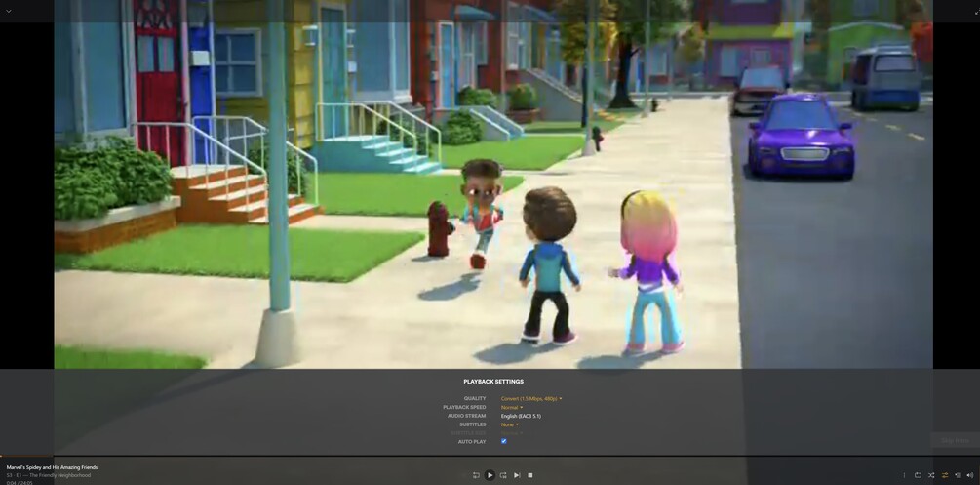
Task: Mute audio using the speaker icon
Action: [970, 475]
